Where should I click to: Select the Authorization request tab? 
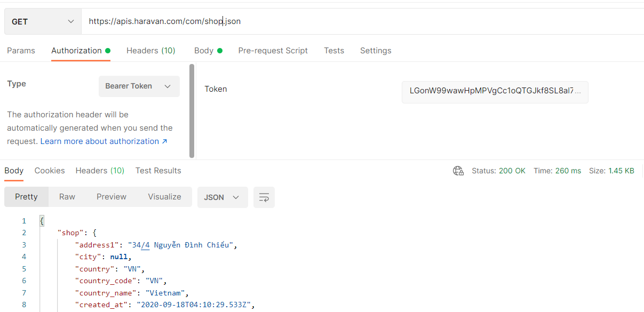tap(76, 51)
